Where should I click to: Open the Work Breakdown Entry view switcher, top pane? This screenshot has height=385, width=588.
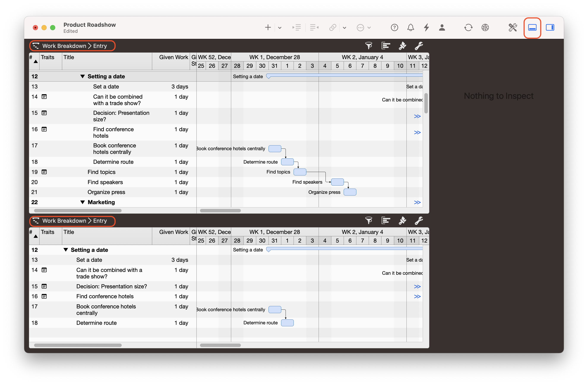click(72, 46)
